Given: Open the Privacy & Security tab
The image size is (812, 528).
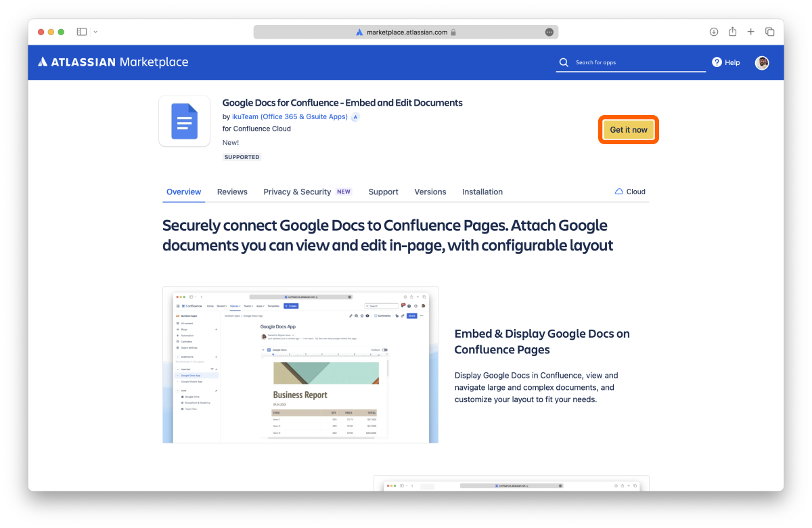Looking at the screenshot, I should click(x=297, y=192).
